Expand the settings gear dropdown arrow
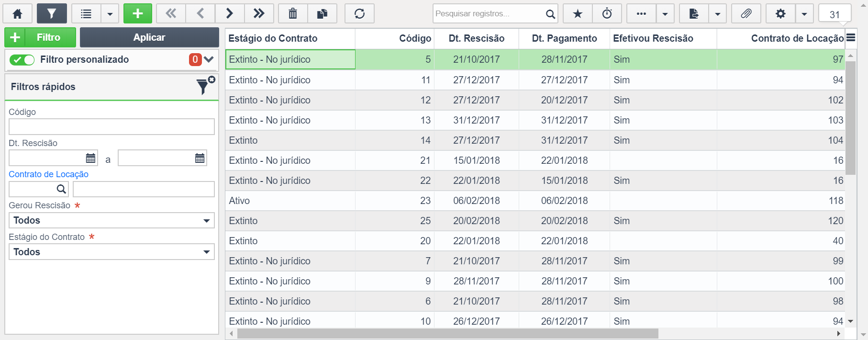Screen dimensions: 868x340 point(804,14)
